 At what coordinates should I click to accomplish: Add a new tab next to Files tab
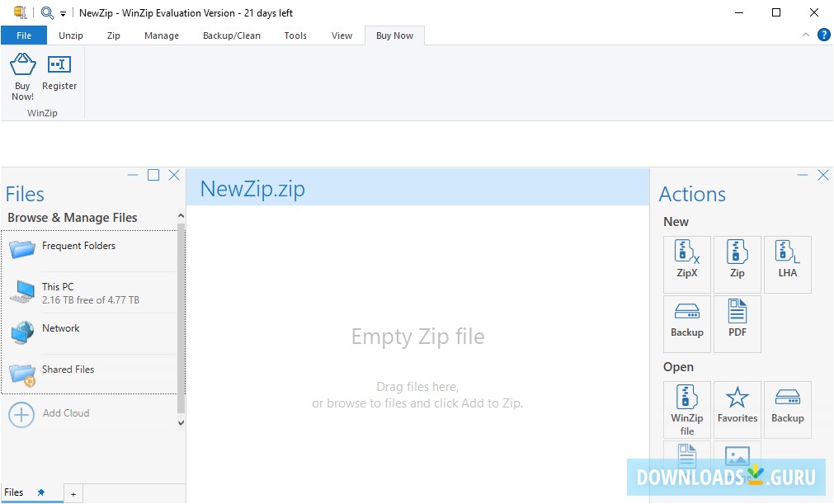tap(73, 492)
